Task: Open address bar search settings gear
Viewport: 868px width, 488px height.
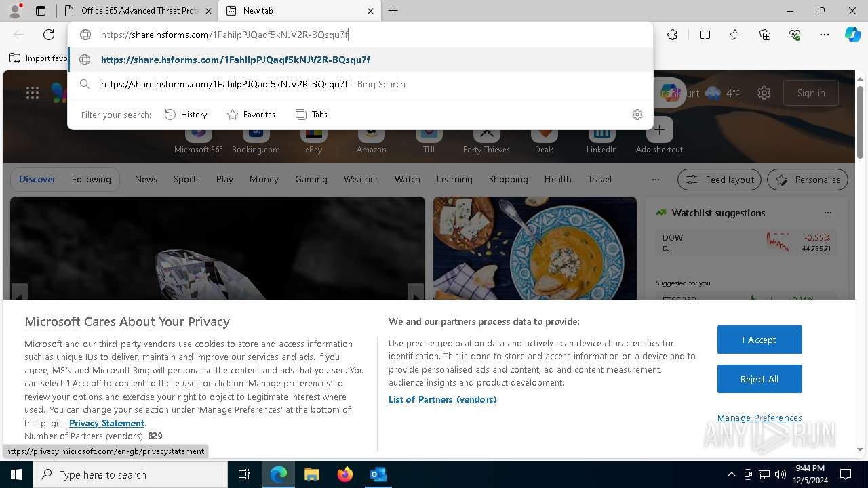Action: point(637,115)
